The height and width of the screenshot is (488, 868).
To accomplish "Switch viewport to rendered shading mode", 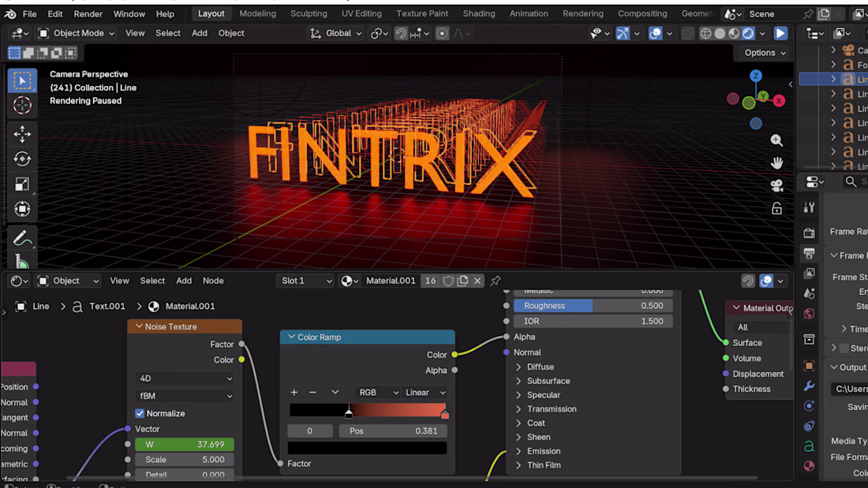I will click(748, 33).
